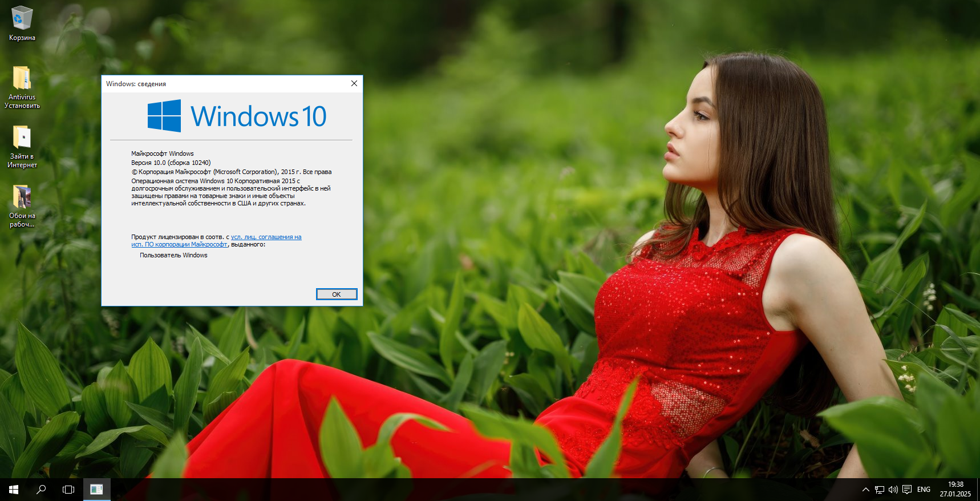Open the Windows Start menu
Image resolution: width=980 pixels, height=501 pixels.
pos(14,490)
